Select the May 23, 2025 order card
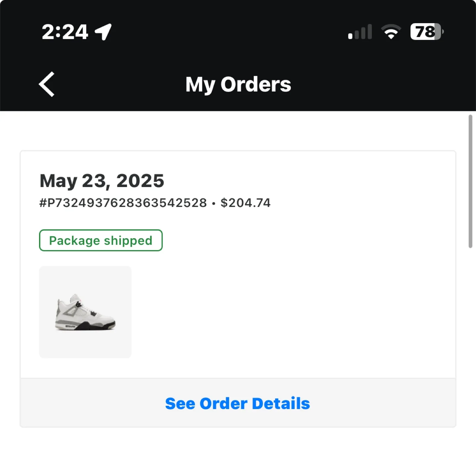476x455 pixels. (x=238, y=264)
